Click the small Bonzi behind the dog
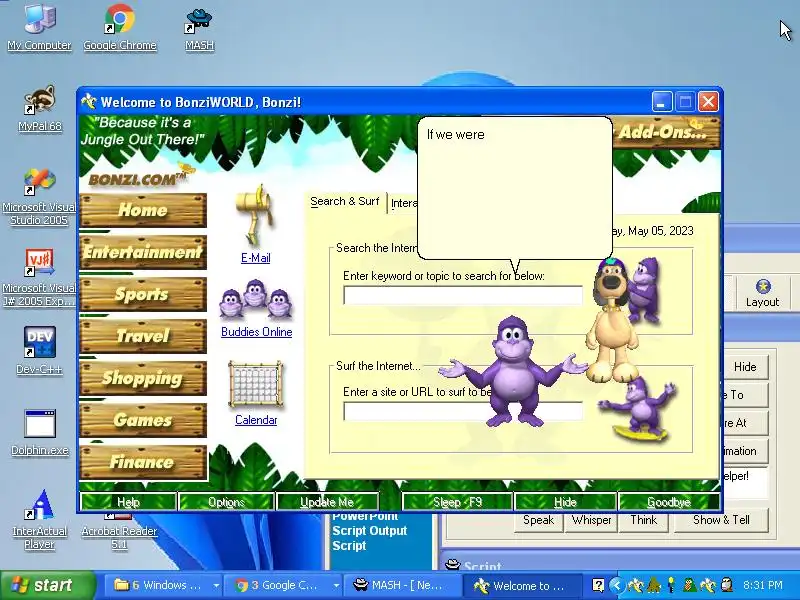 [645, 290]
